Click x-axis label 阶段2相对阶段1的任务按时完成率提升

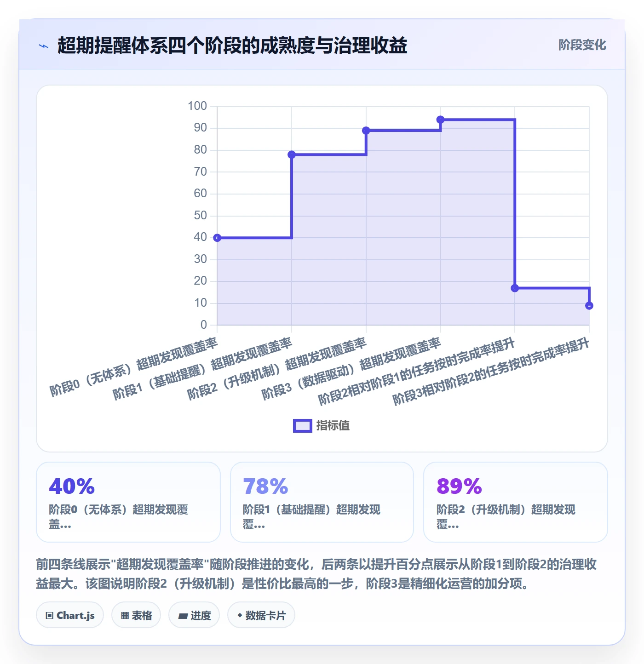click(416, 372)
